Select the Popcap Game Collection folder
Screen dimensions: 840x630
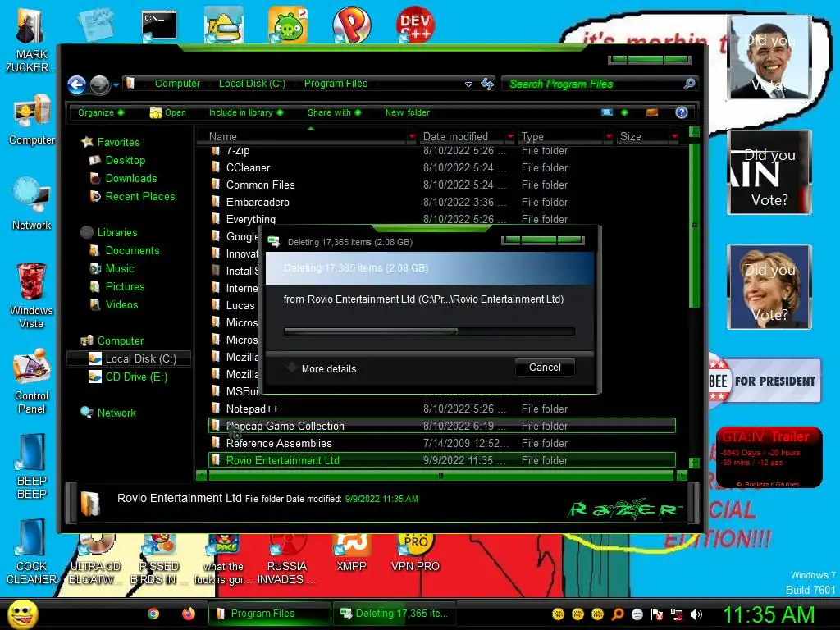pos(441,426)
